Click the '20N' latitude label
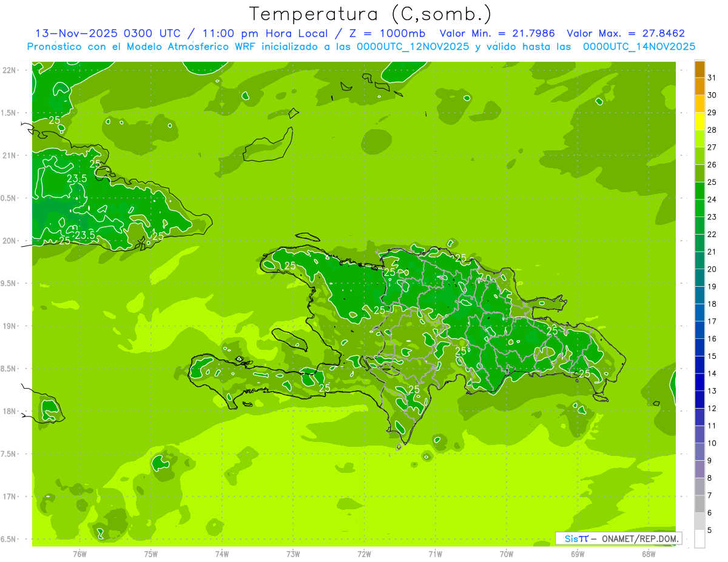Image resolution: width=728 pixels, height=562 pixels. (10, 241)
